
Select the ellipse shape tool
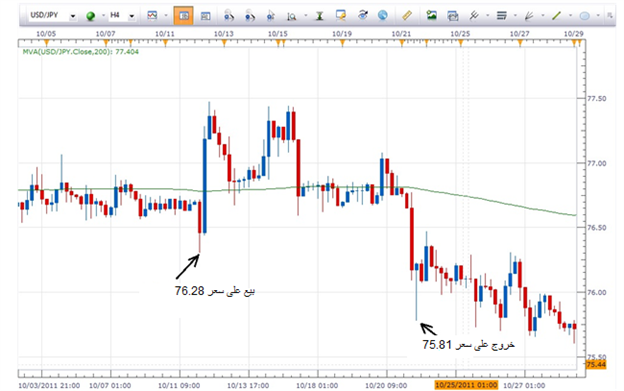click(584, 16)
